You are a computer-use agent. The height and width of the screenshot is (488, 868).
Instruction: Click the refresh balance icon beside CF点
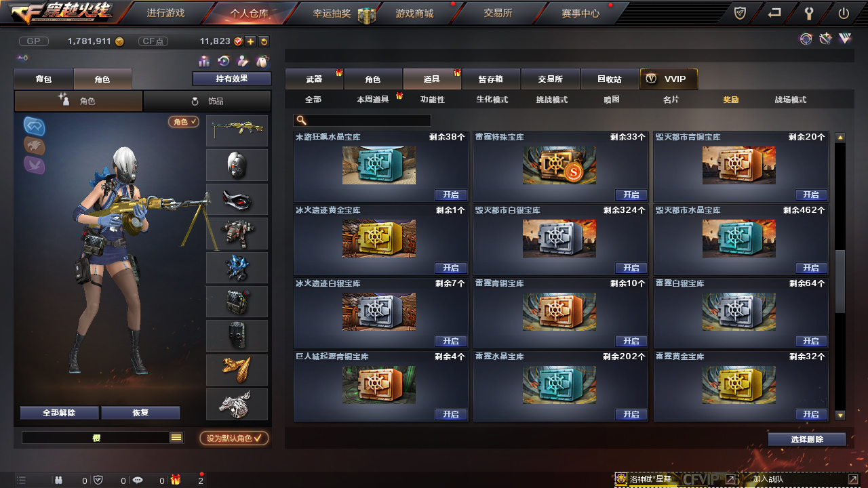pos(264,41)
